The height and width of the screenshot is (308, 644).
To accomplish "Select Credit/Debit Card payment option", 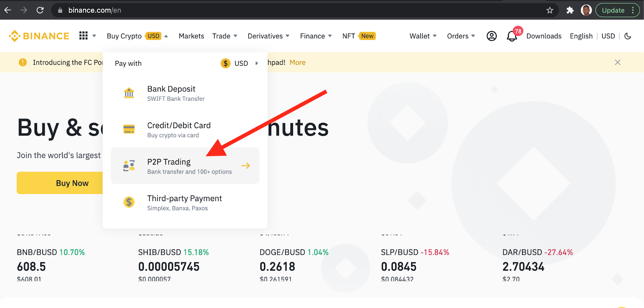I will coord(185,129).
